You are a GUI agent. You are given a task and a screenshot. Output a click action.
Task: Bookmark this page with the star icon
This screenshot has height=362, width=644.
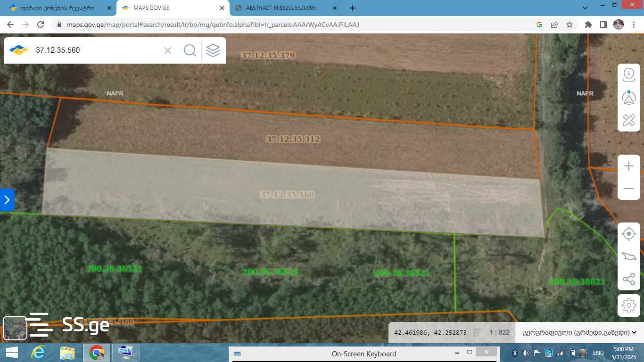[570, 25]
